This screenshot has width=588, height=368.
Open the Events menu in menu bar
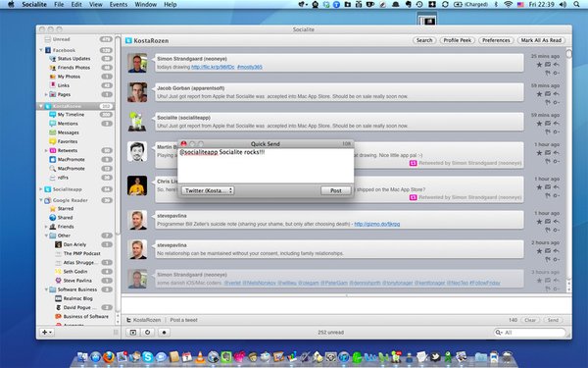point(119,5)
